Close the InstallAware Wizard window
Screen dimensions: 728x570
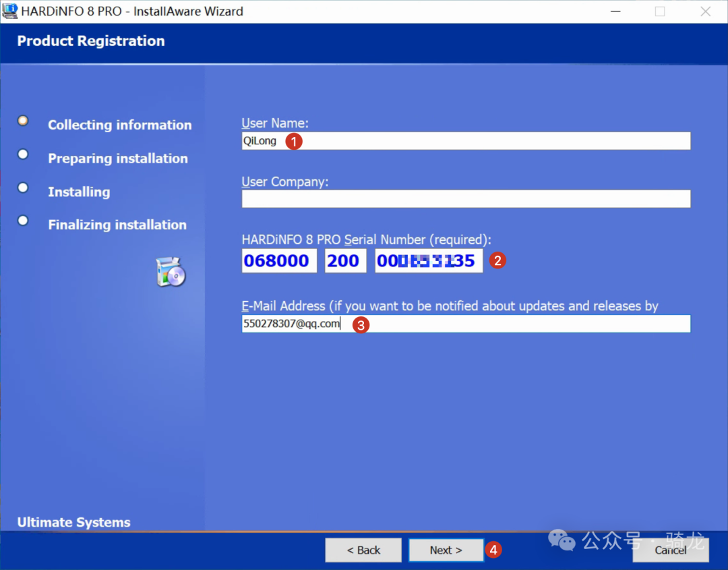[705, 11]
